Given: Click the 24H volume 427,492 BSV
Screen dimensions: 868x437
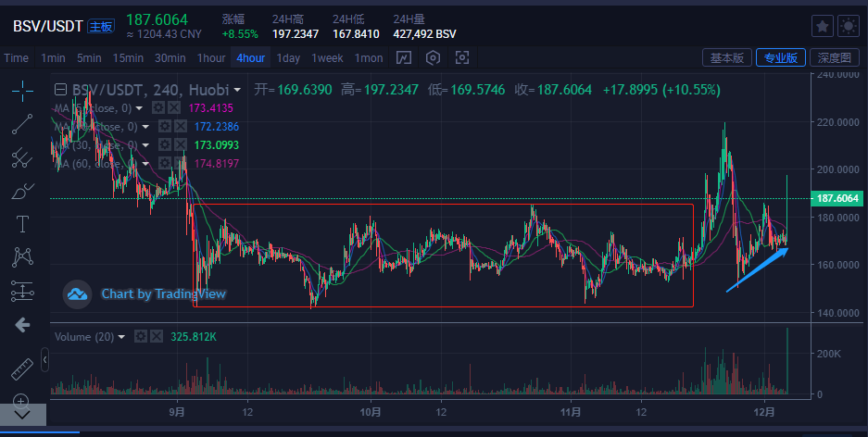Looking at the screenshot, I should (x=424, y=33).
